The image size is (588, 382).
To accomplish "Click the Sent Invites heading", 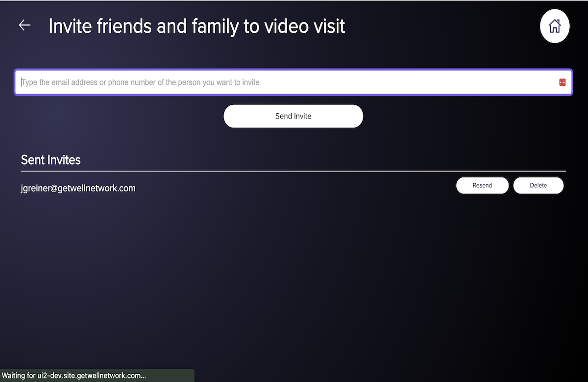I will click(x=50, y=160).
